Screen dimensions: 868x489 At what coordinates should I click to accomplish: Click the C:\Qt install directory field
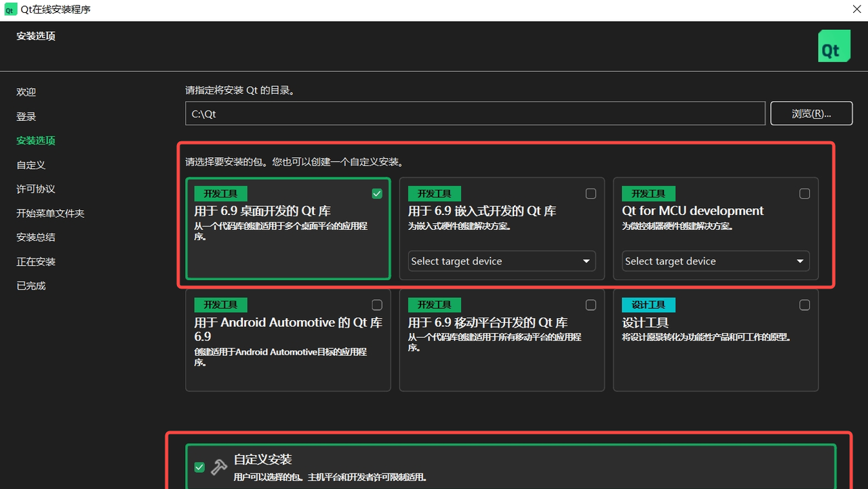475,114
